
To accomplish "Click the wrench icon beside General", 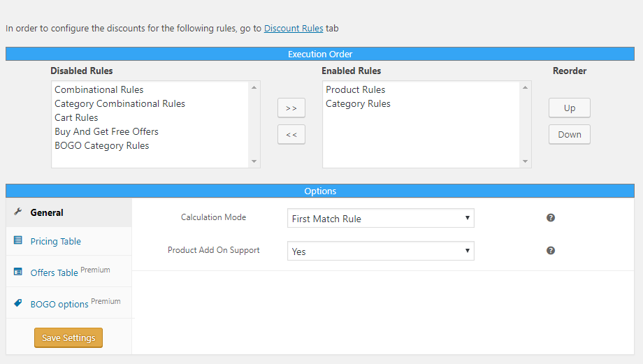I will 18,212.
